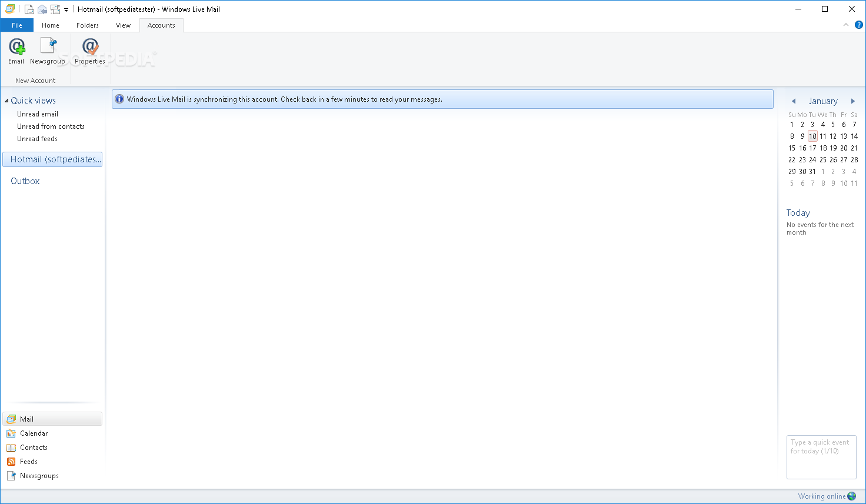Click the Send/Receive quick access icon
866x504 pixels.
click(55, 9)
